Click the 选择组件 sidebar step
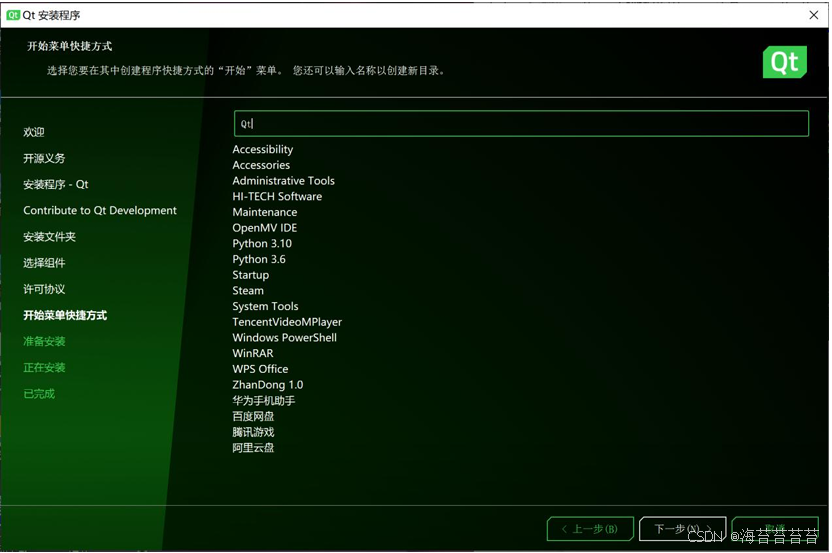 [x=44, y=263]
